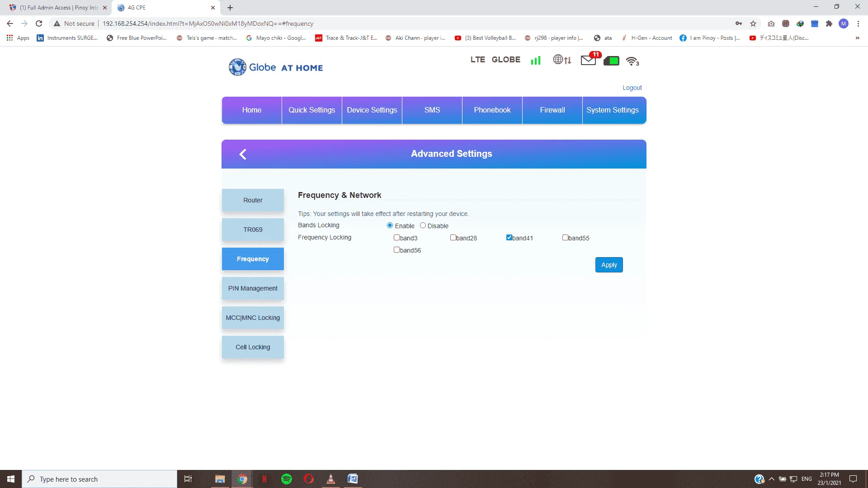The width and height of the screenshot is (868, 488).
Task: Open the Chrome extensions puzzle icon
Action: [829, 23]
